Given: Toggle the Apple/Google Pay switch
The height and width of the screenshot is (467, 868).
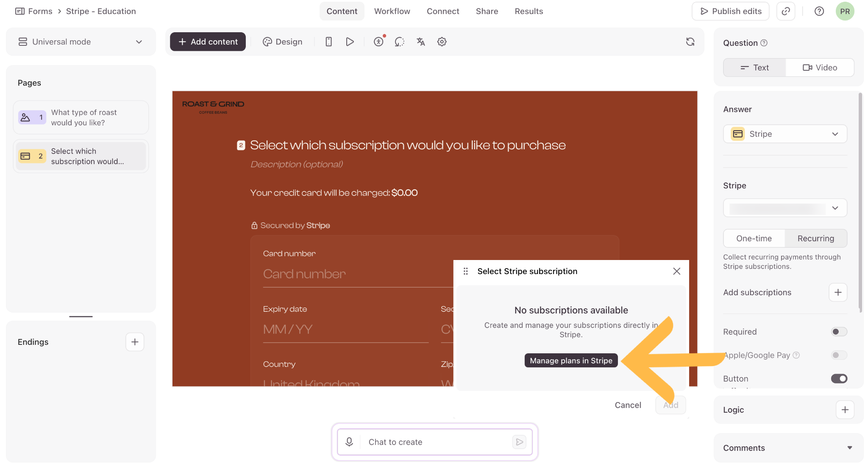Looking at the screenshot, I should [839, 355].
